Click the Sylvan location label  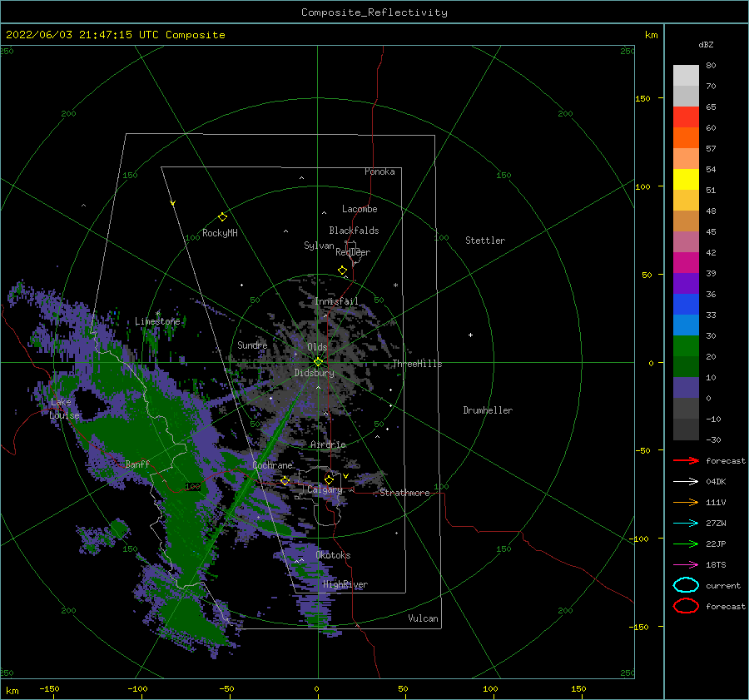319,246
